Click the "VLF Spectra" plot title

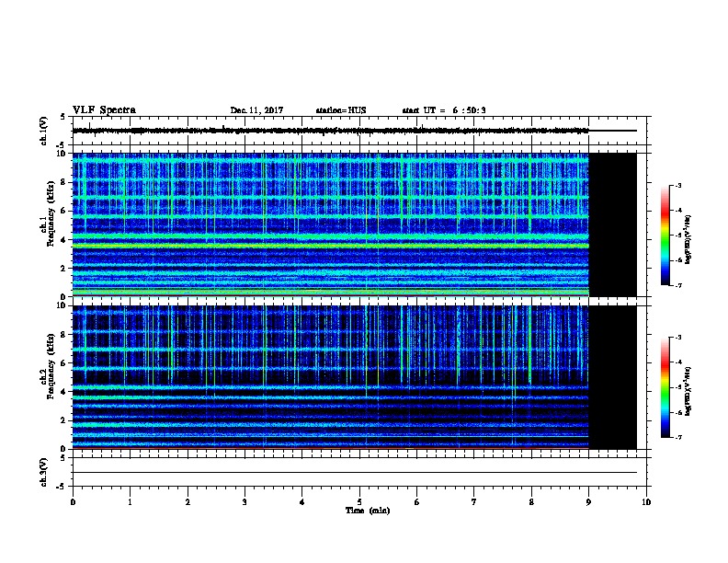point(104,110)
